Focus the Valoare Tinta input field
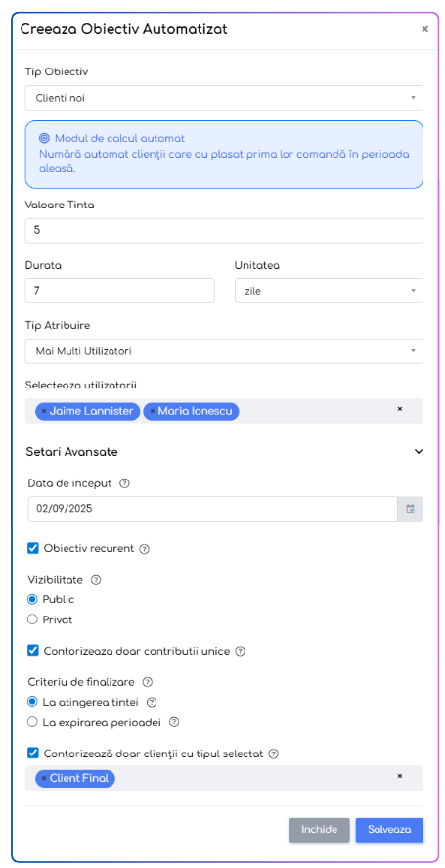This screenshot has height=868, width=445. (x=224, y=230)
